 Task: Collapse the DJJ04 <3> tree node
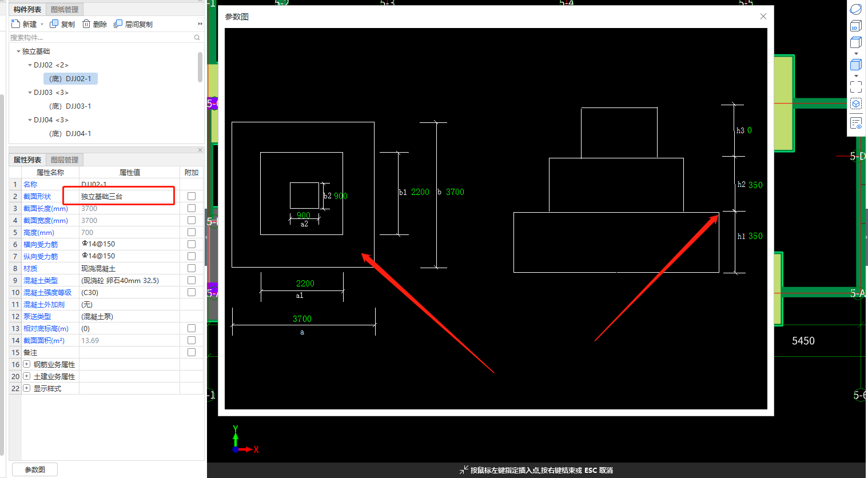[30, 120]
